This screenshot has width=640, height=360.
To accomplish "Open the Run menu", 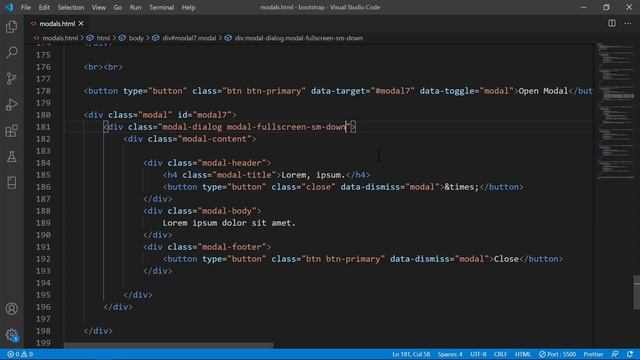I will (135, 7).
